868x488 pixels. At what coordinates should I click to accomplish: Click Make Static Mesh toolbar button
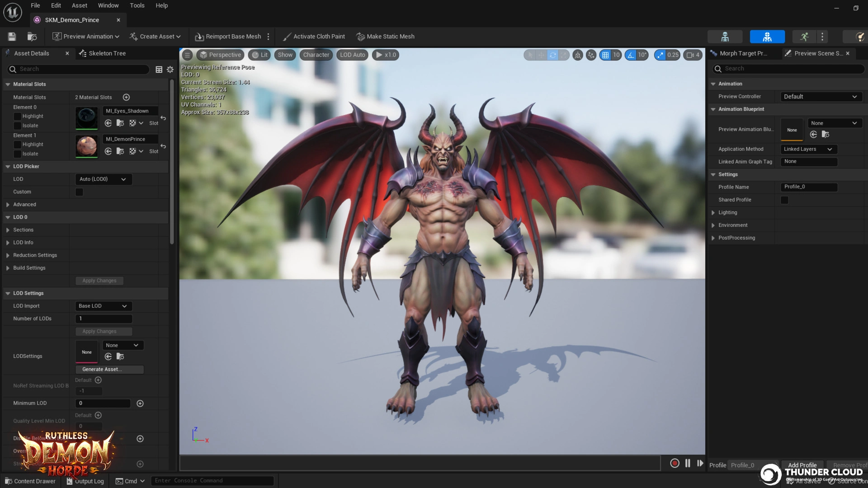pos(385,37)
